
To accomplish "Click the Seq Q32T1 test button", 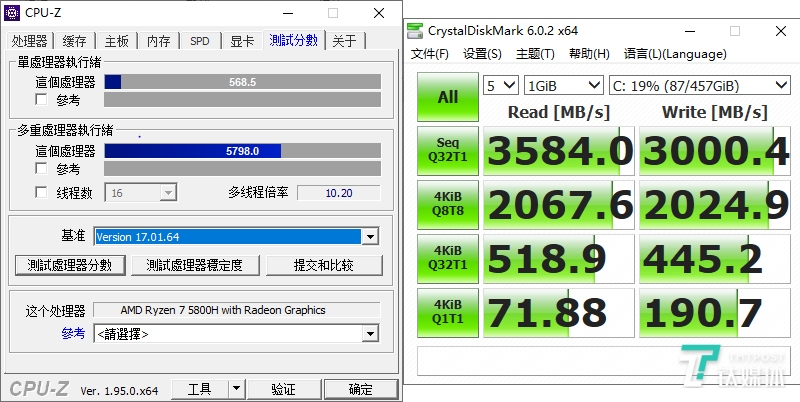I will 448,150.
